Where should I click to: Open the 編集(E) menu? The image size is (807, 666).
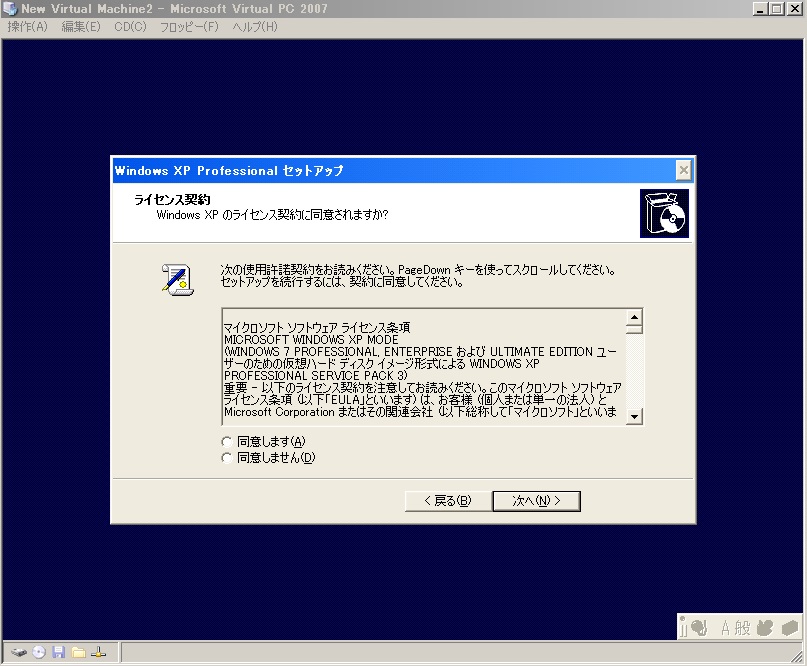[x=81, y=27]
